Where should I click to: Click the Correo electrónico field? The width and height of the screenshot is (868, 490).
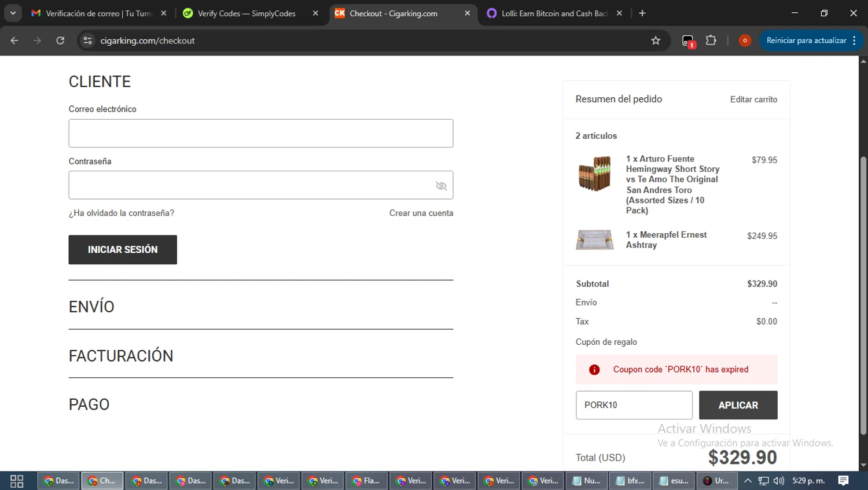point(261,133)
